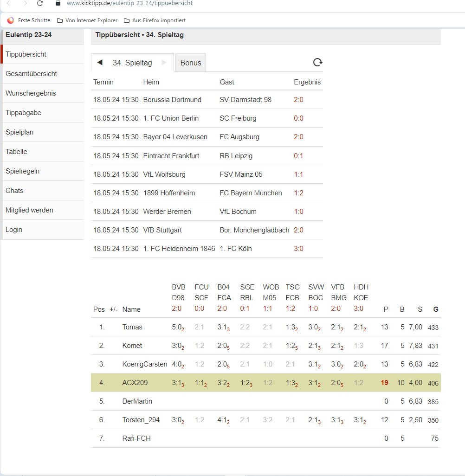Select the Eintracht Frankfurt match row
The width and height of the screenshot is (465, 476).
tap(207, 156)
